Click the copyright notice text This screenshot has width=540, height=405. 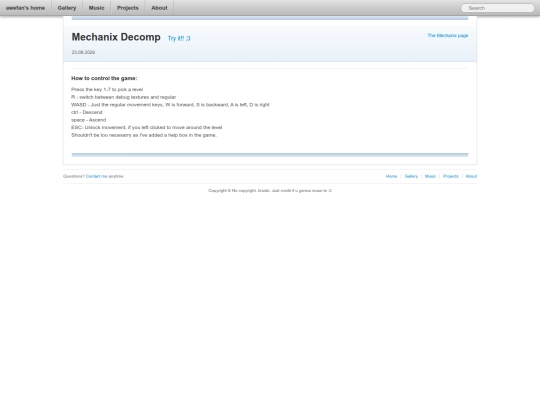pyautogui.click(x=270, y=190)
